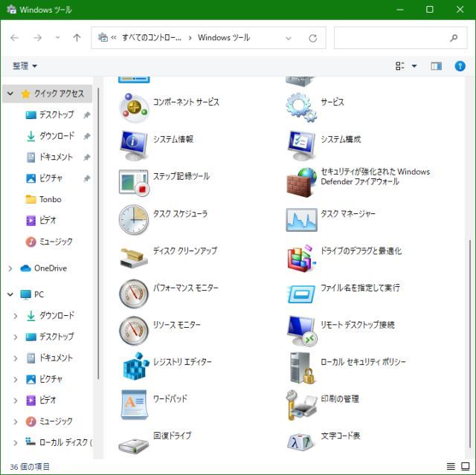Expand デスクトップ under PC
This screenshot has width=476, height=475.
tap(15, 337)
